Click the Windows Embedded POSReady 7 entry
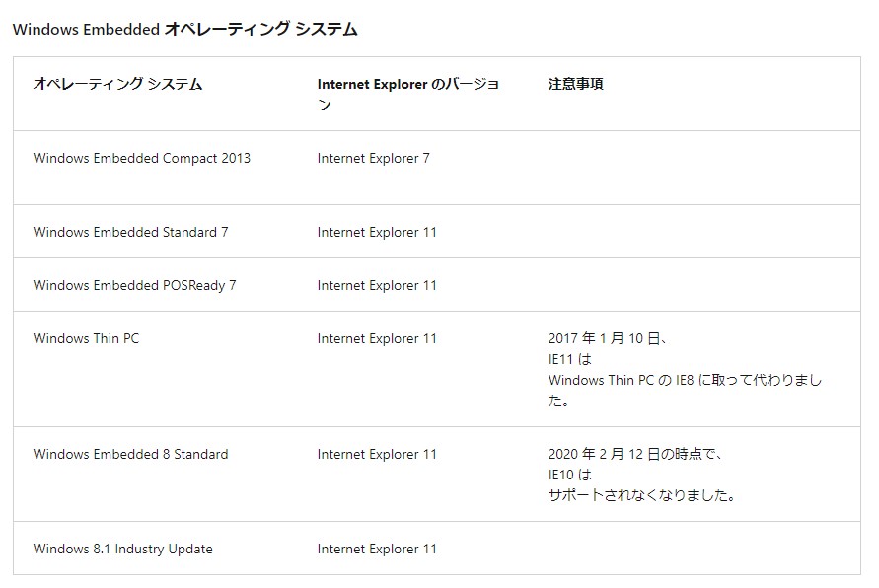 [133, 284]
